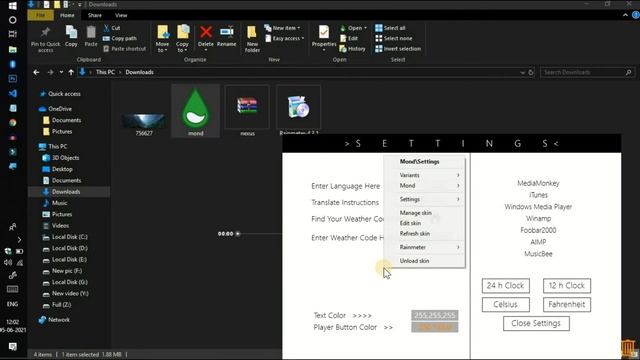Viewport: 640px width, 360px height.
Task: Select Foobar2000 player option
Action: 538,230
